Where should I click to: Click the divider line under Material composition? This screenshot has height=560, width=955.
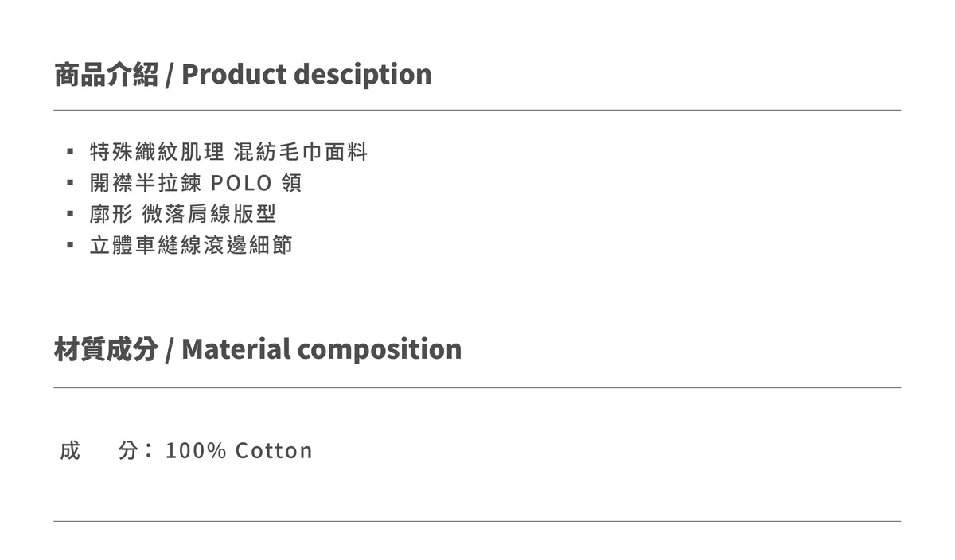[x=477, y=387]
